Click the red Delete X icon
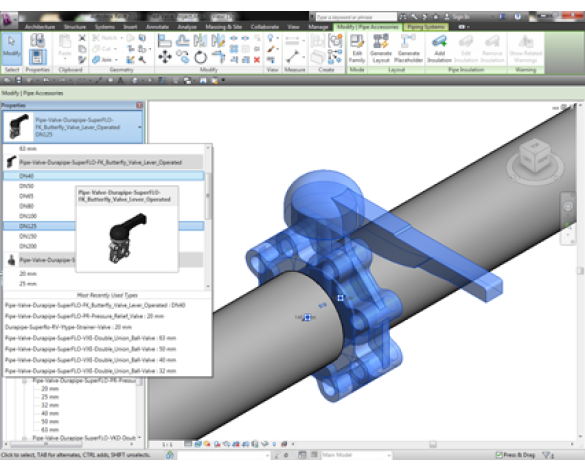Screen dimensions: 585x471 tap(257, 60)
